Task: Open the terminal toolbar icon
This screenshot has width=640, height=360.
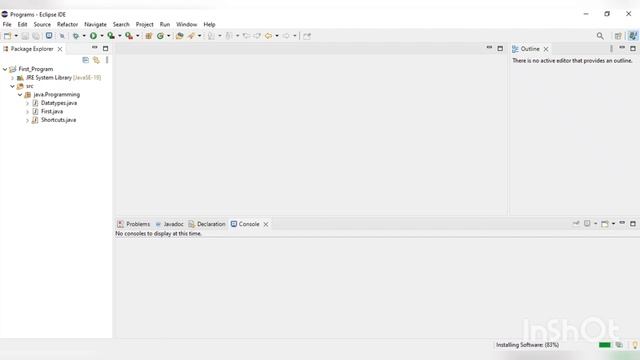Action: coord(49,36)
